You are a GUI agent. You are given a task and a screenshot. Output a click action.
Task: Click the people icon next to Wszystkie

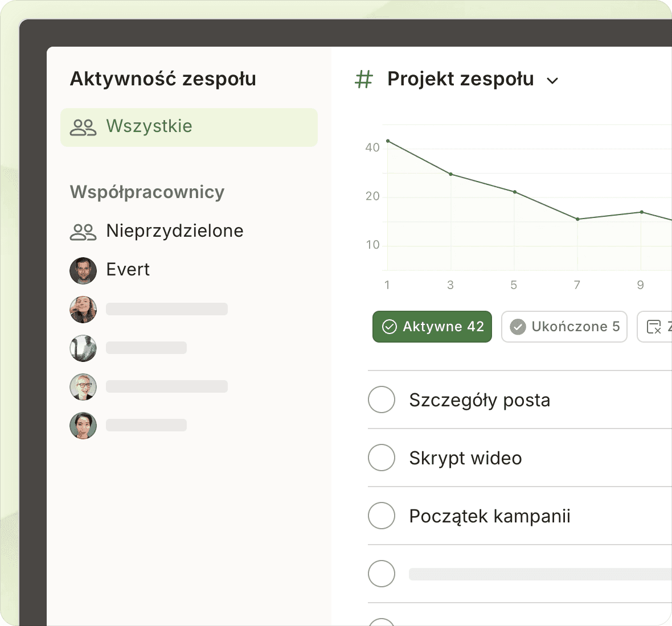pyautogui.click(x=83, y=127)
